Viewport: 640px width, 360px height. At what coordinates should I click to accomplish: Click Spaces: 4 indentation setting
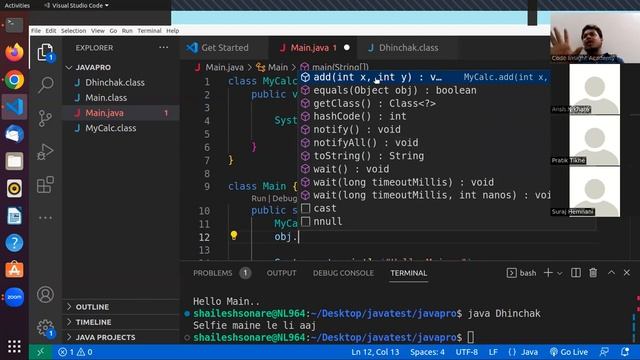427,352
